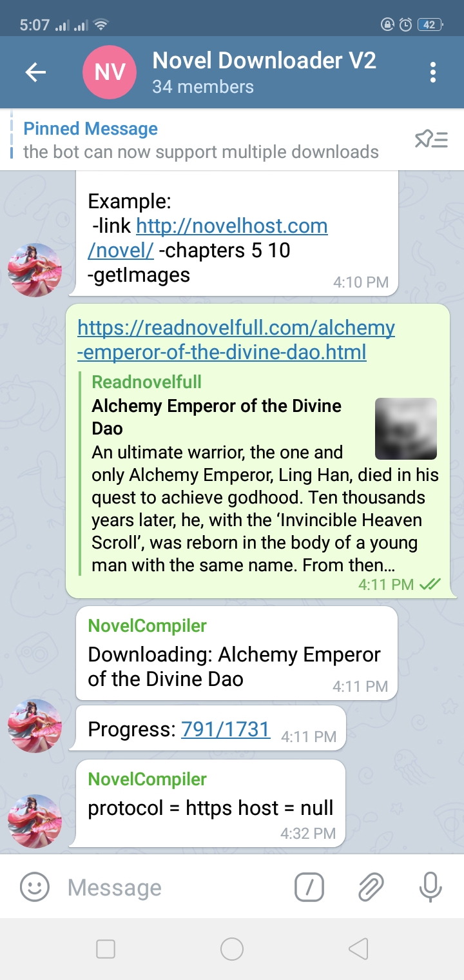Viewport: 464px width, 980px height.
Task: Tap Android back triangle navigation button
Action: tap(358, 948)
